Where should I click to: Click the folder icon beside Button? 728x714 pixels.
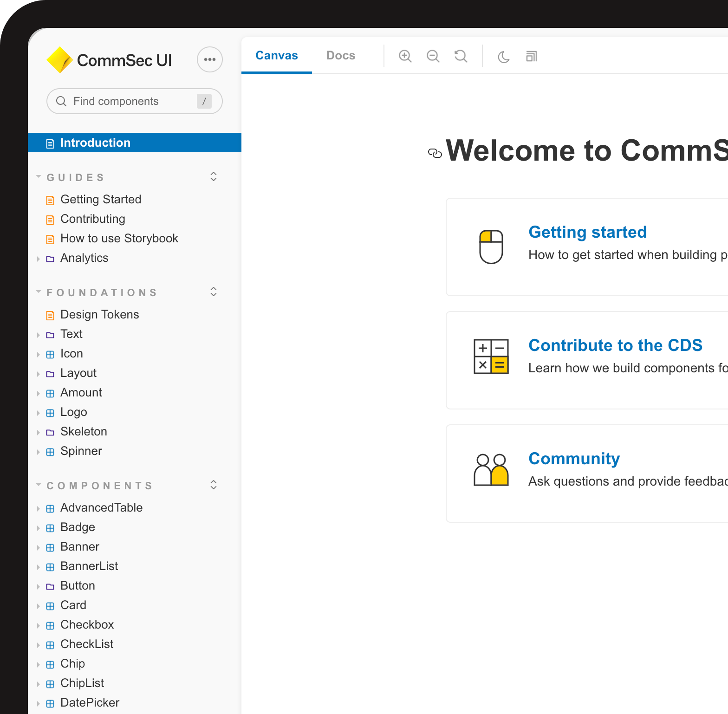point(50,587)
